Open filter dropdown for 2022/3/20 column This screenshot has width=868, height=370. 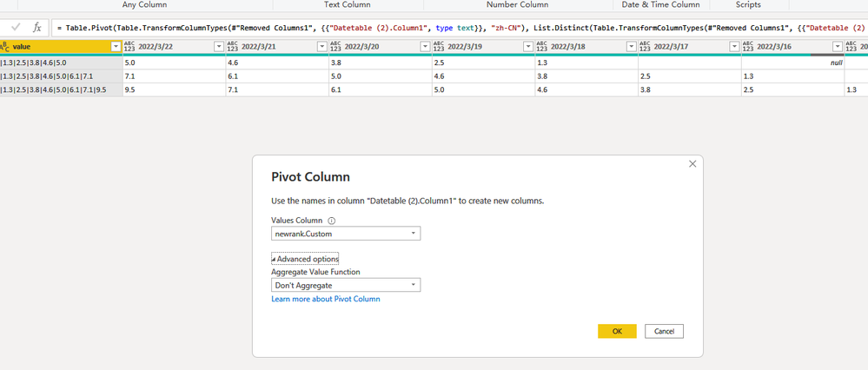click(x=425, y=46)
